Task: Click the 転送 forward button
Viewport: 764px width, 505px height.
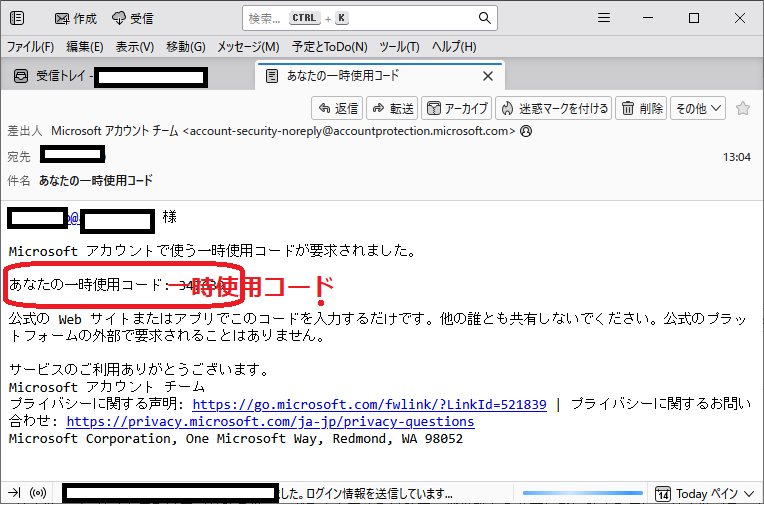Action: 392,108
